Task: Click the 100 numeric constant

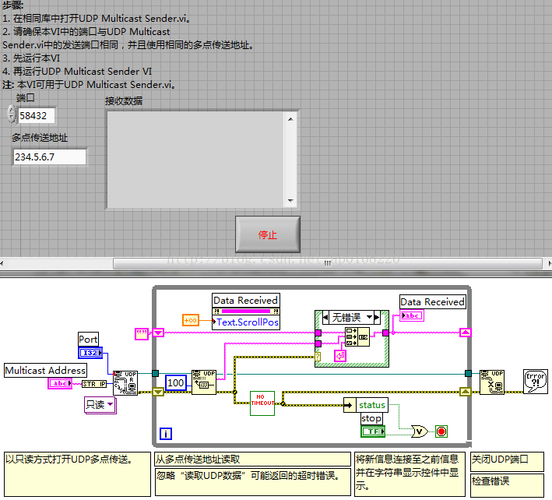Action: (x=175, y=383)
